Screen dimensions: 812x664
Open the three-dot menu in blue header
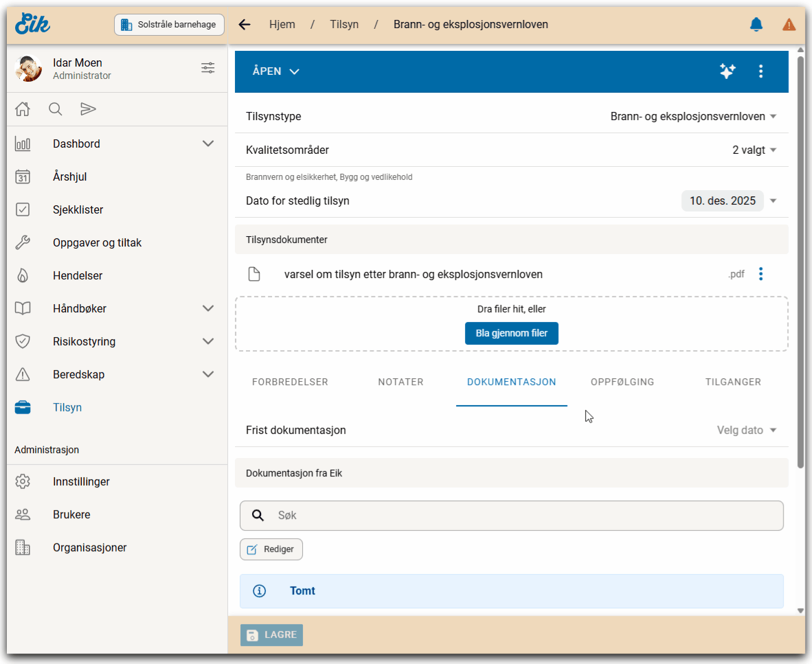click(760, 71)
